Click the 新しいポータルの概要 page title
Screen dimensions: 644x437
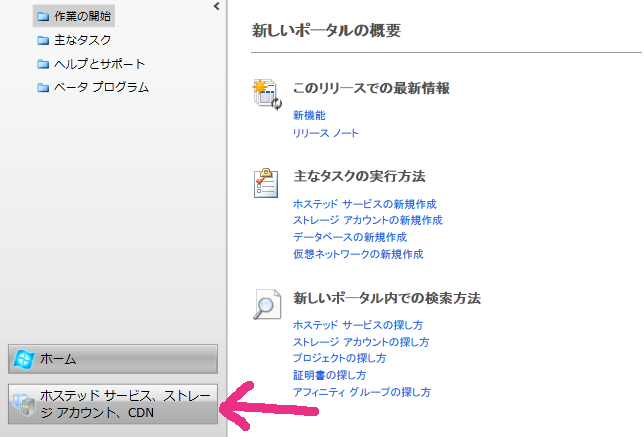tap(327, 31)
